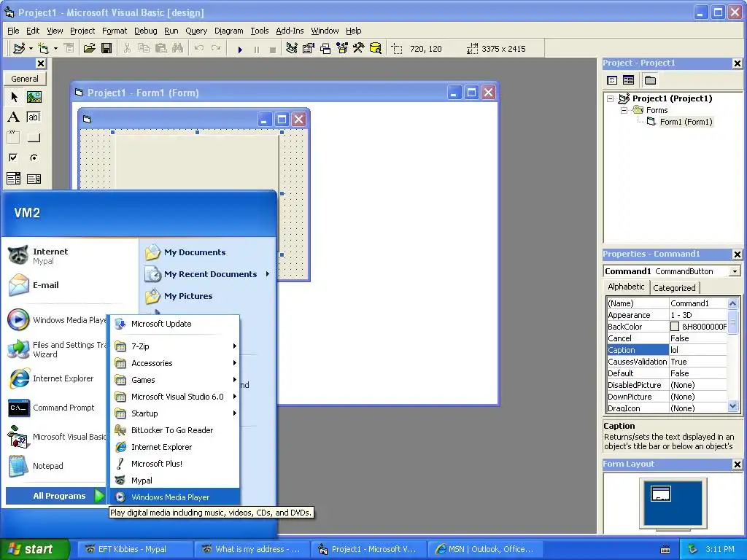Open the Object Browser toolbar icon
The image size is (747, 560).
coord(342,48)
